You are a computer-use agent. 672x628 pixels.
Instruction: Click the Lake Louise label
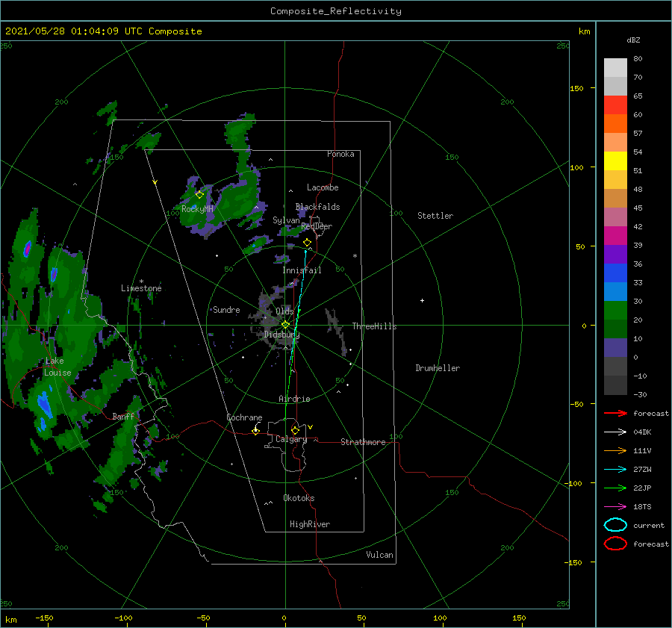coord(57,367)
